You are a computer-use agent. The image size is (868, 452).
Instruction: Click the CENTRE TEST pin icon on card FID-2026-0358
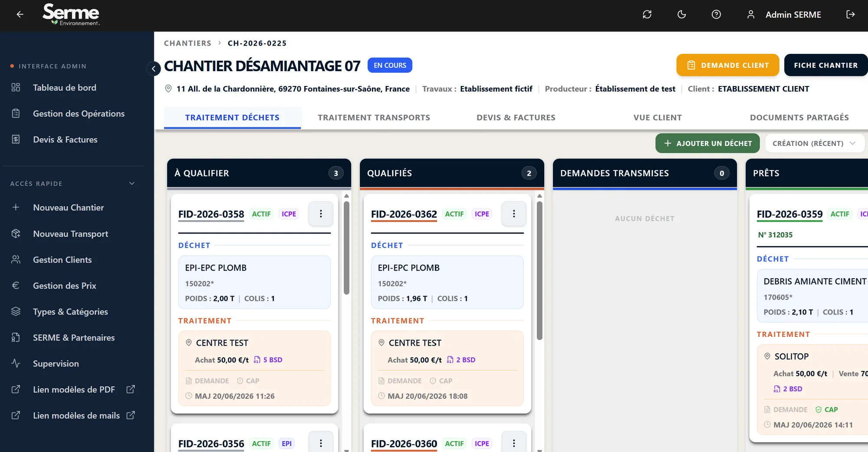click(x=189, y=343)
